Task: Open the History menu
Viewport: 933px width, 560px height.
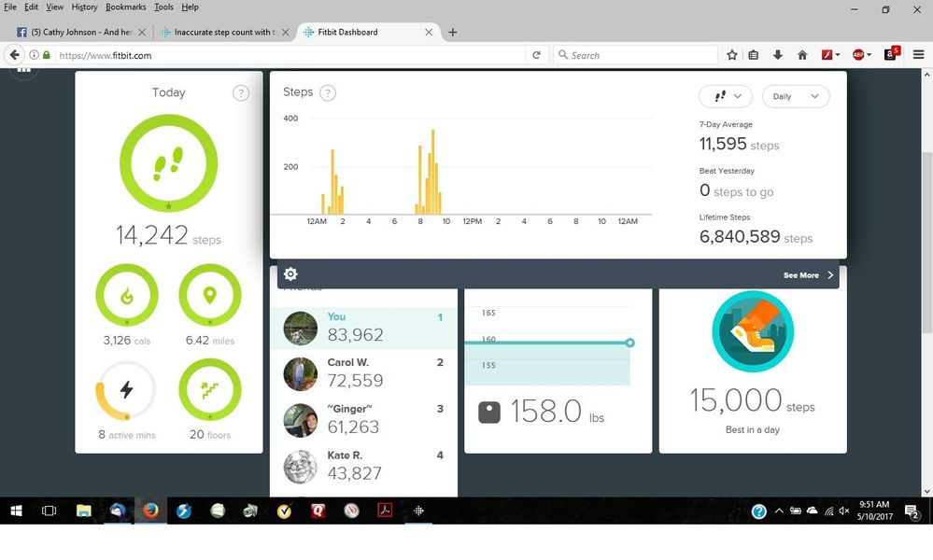Action: (84, 7)
